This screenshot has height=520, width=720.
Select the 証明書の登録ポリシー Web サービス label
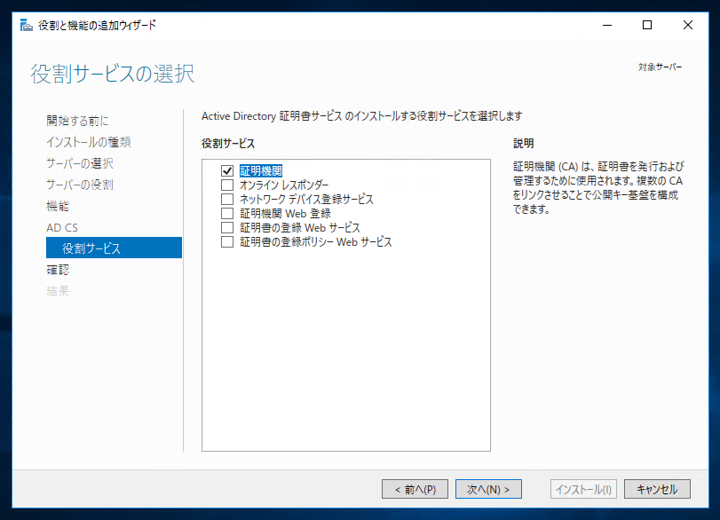(x=316, y=242)
